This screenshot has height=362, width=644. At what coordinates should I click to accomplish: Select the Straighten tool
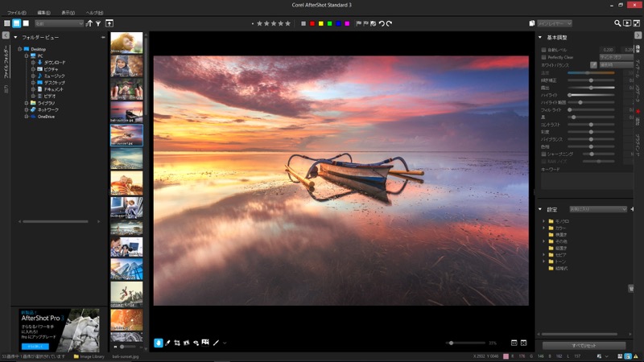coord(187,343)
